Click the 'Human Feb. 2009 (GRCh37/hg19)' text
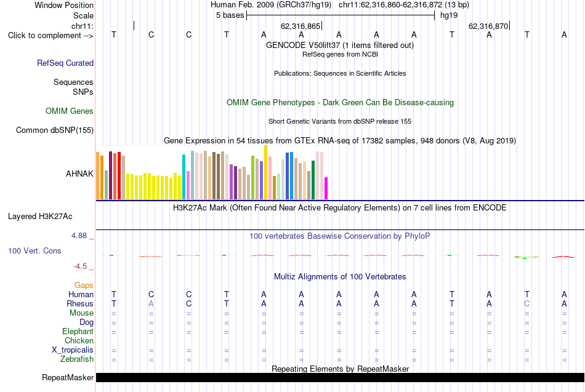Screen dimensions: 585x392 tap(270, 5)
